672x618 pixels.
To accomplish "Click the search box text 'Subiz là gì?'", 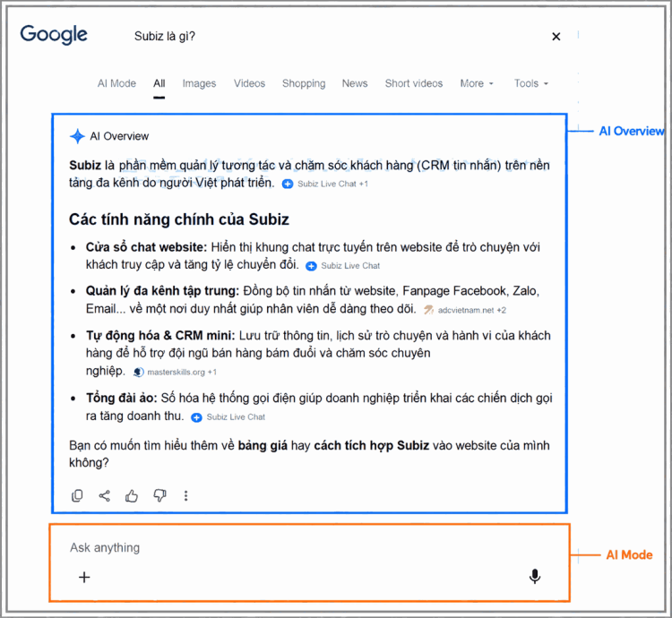I will coord(165,37).
